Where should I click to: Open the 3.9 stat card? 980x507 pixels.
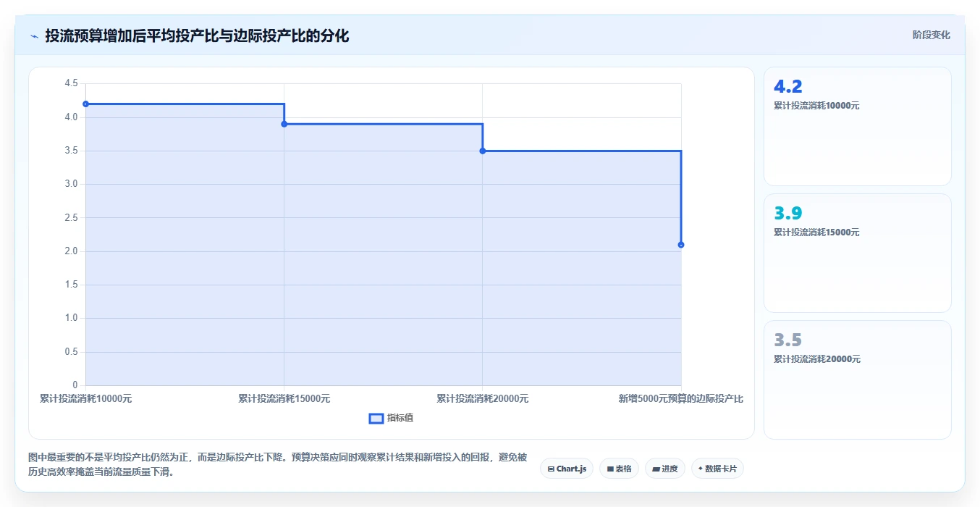click(857, 253)
